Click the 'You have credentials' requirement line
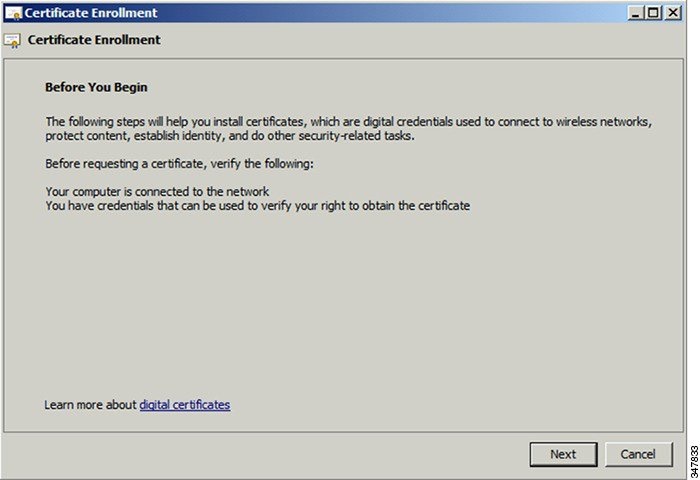The width and height of the screenshot is (700, 480). click(x=257, y=206)
